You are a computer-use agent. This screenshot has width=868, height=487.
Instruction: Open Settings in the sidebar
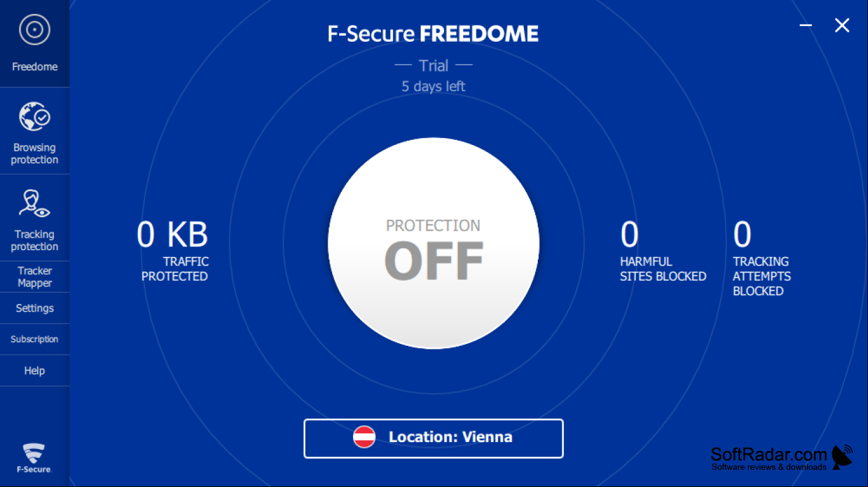34,308
